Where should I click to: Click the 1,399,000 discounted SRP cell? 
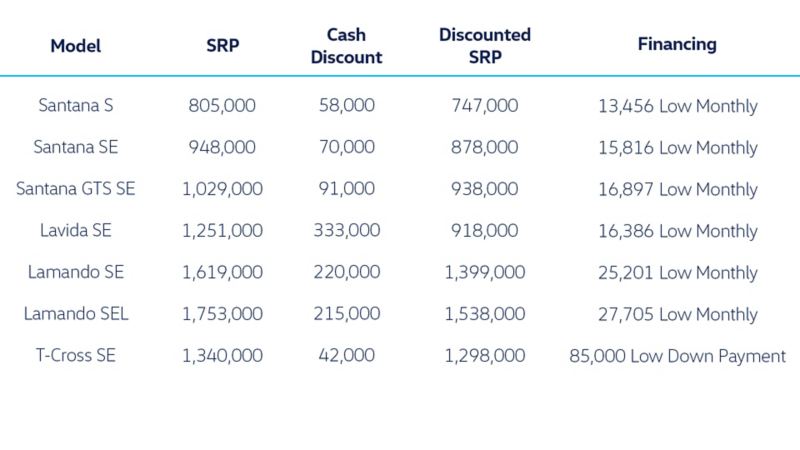coord(484,273)
